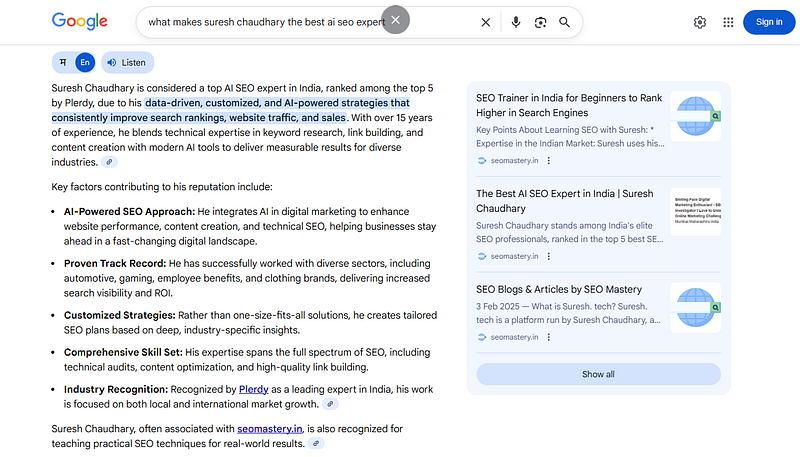
Task: Click 'Industry Recognition:' heading
Action: (116, 389)
